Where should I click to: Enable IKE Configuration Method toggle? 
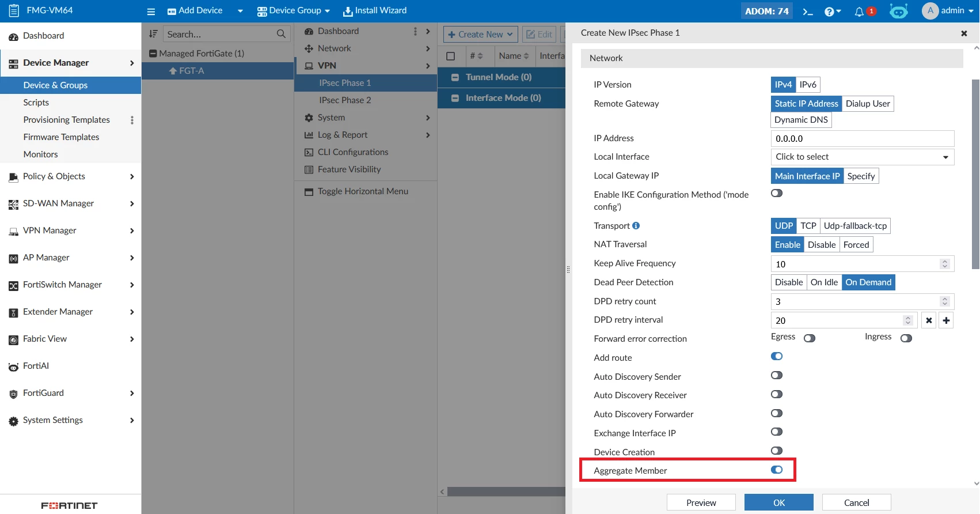(777, 193)
